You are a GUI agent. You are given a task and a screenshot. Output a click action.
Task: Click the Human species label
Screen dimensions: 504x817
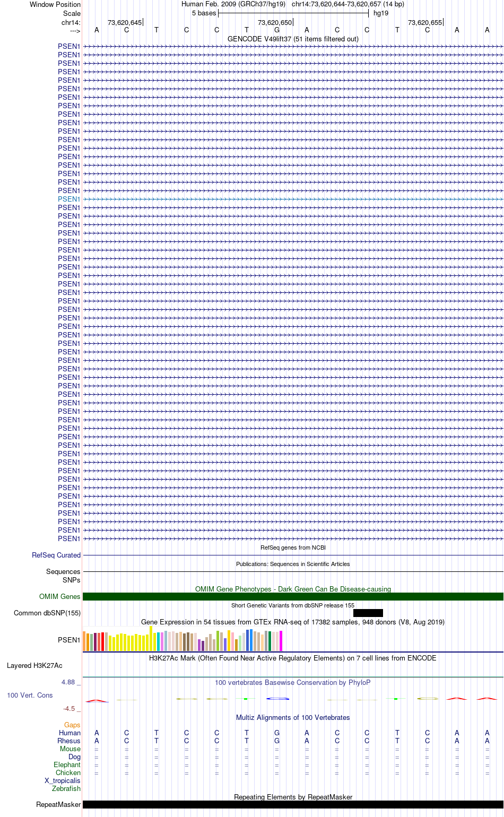click(x=69, y=733)
